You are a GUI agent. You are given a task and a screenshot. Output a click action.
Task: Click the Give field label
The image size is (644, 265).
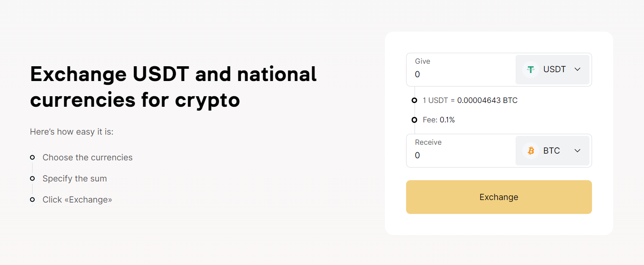pyautogui.click(x=423, y=61)
